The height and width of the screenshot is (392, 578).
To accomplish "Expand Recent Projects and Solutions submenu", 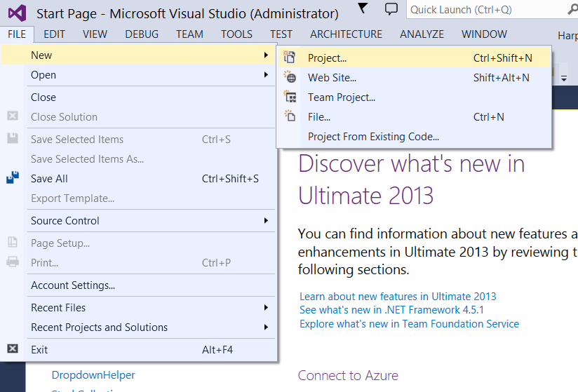I will click(x=266, y=327).
